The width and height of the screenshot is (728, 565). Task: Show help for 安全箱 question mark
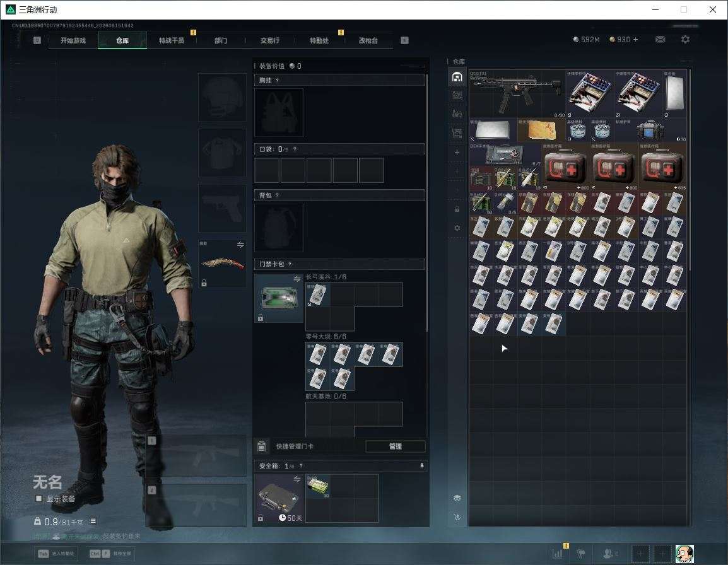(301, 465)
